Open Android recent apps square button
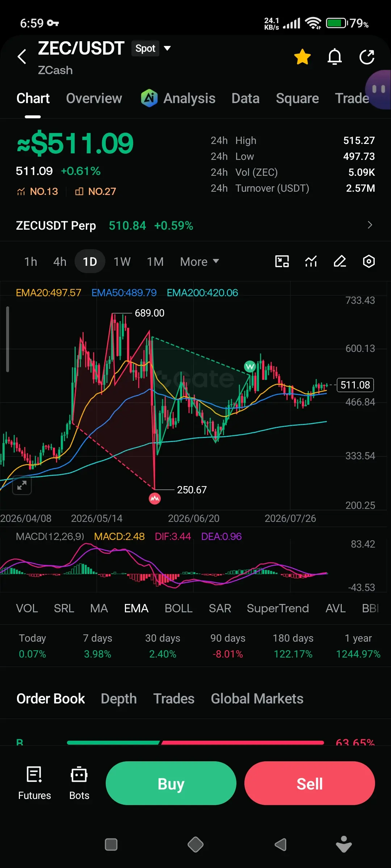The height and width of the screenshot is (868, 391). pos(111,844)
